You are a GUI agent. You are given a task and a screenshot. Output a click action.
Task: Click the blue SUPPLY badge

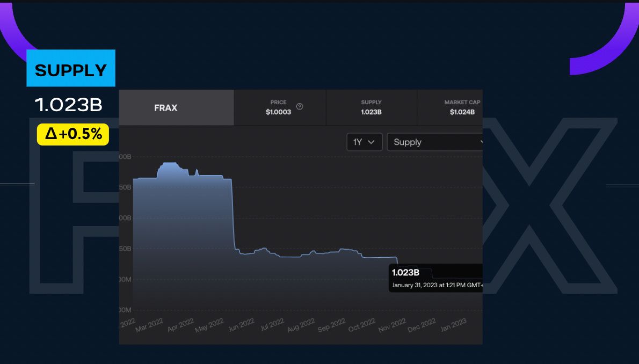[71, 69]
